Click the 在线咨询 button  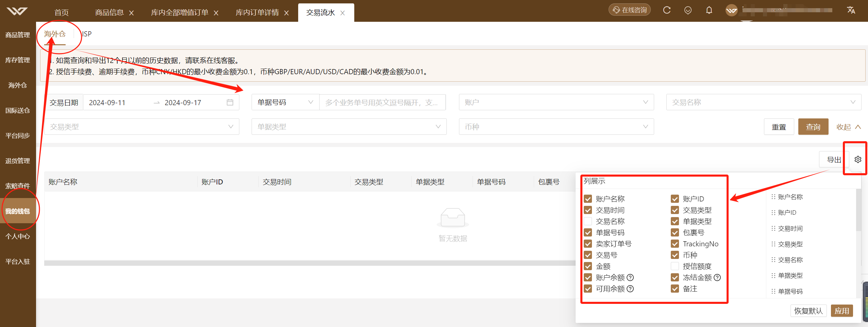(x=630, y=10)
